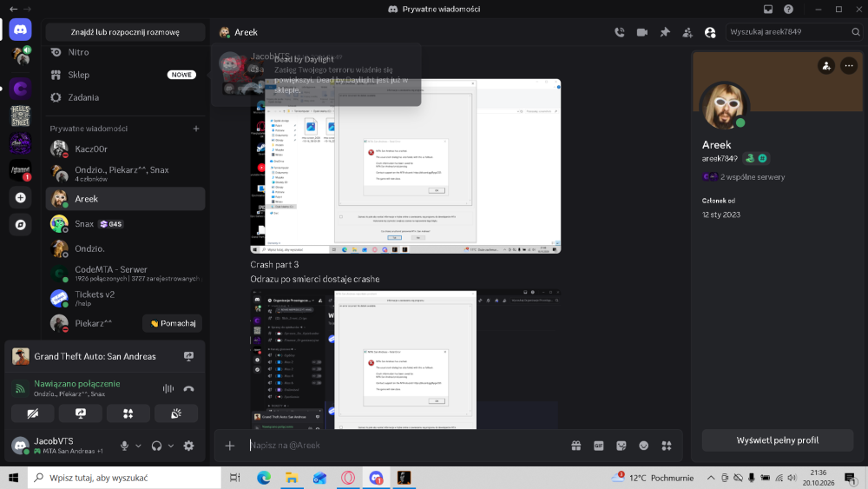The image size is (868, 489).
Task: Mute the microphone
Action: [x=124, y=446]
